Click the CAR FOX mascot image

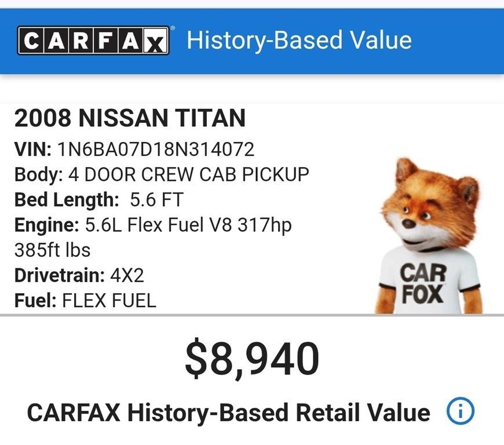point(429,226)
